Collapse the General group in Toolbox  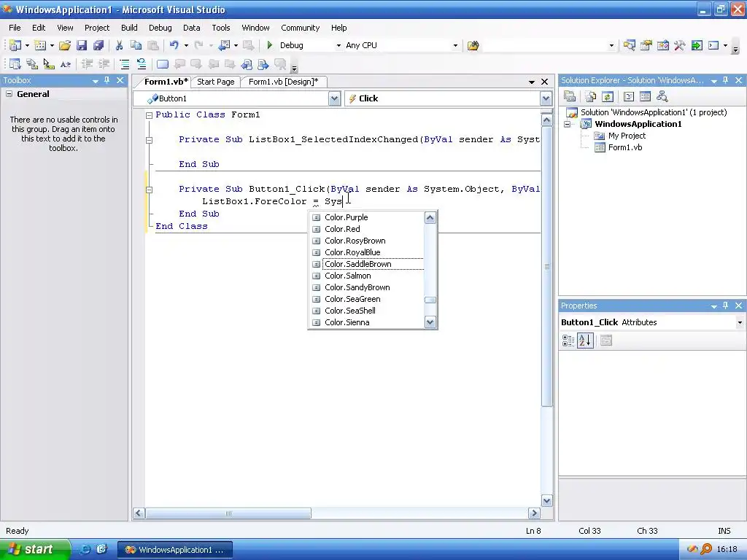[9, 94]
